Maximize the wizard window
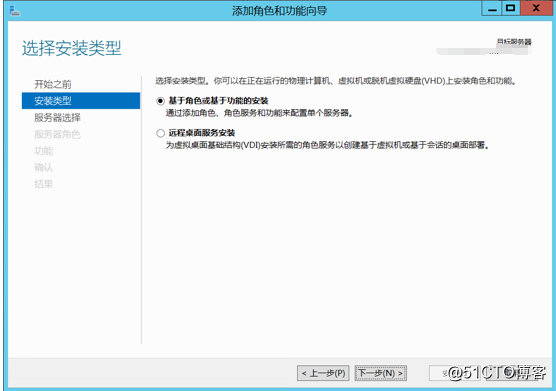This screenshot has width=556, height=391. coord(511,9)
